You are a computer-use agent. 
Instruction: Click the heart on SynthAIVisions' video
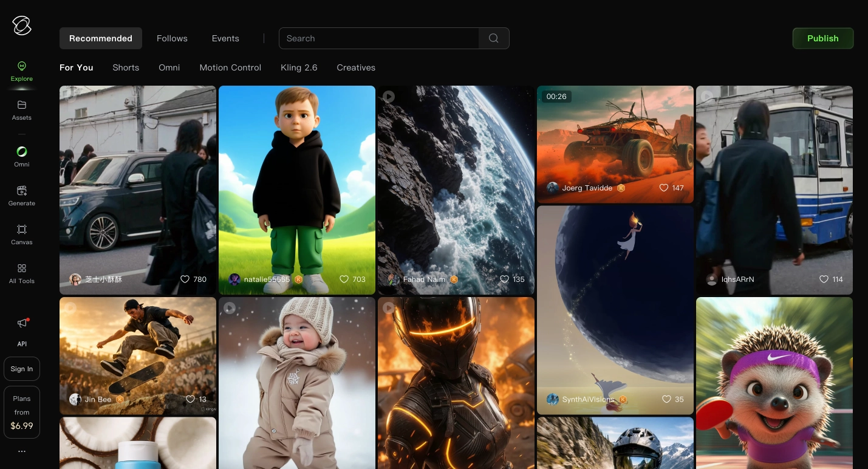point(666,399)
